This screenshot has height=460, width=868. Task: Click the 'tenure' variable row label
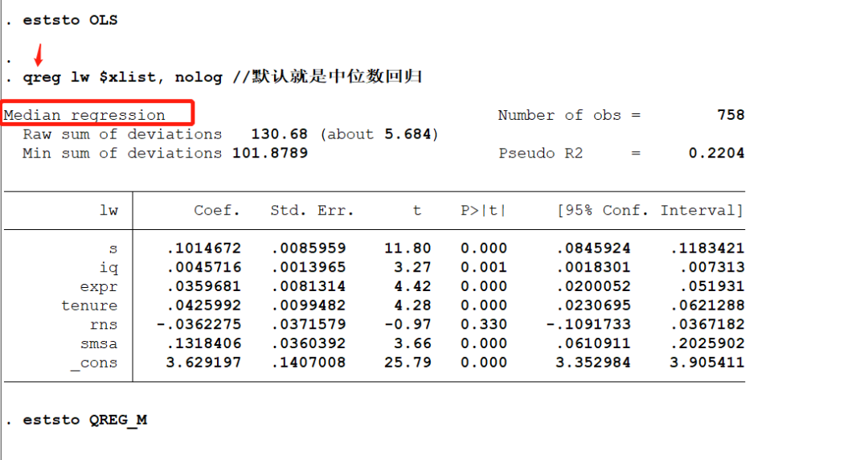click(x=89, y=306)
